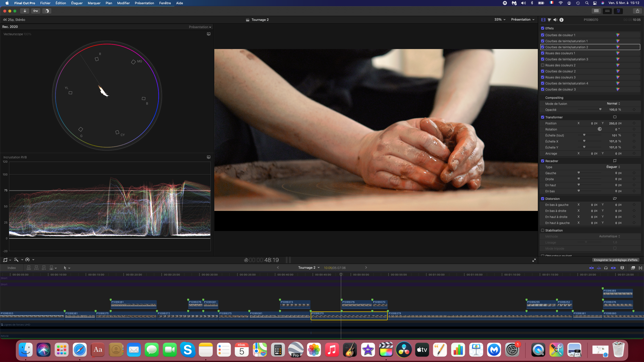Enable the Stabilisation checkbox
The height and width of the screenshot is (362, 644).
point(543,230)
